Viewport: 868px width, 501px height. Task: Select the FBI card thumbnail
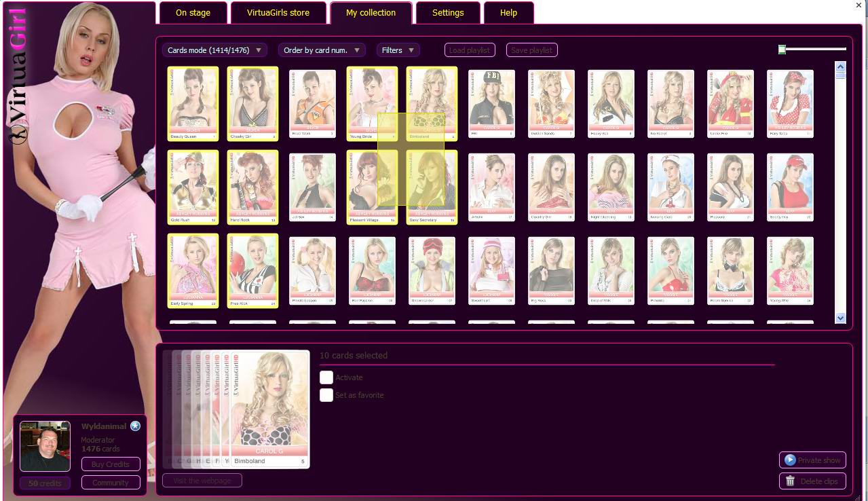coord(491,103)
